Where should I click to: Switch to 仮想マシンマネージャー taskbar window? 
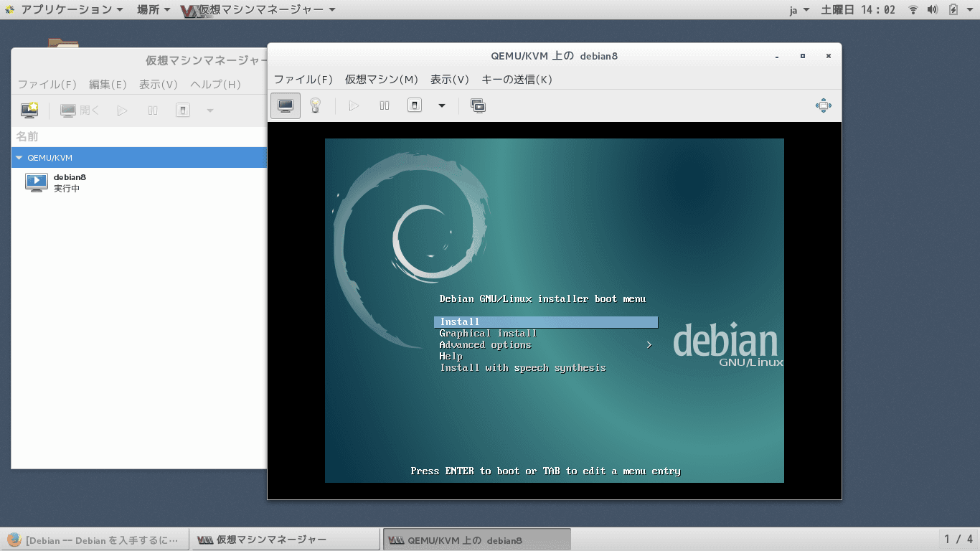pos(284,540)
